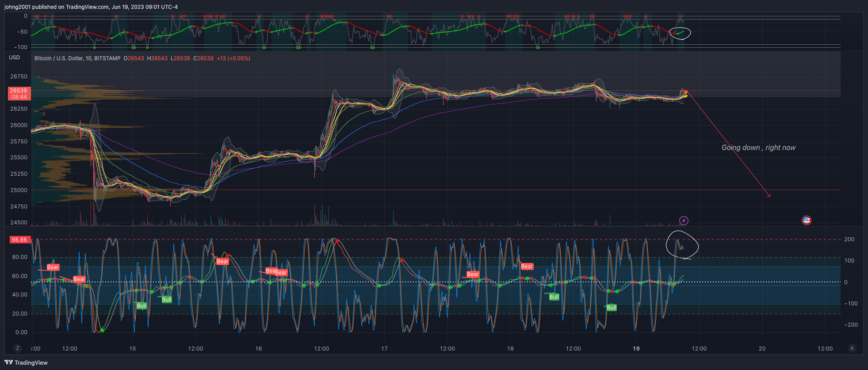
Task: Click the 0.00 oscillator axis label
Action: 21,332
